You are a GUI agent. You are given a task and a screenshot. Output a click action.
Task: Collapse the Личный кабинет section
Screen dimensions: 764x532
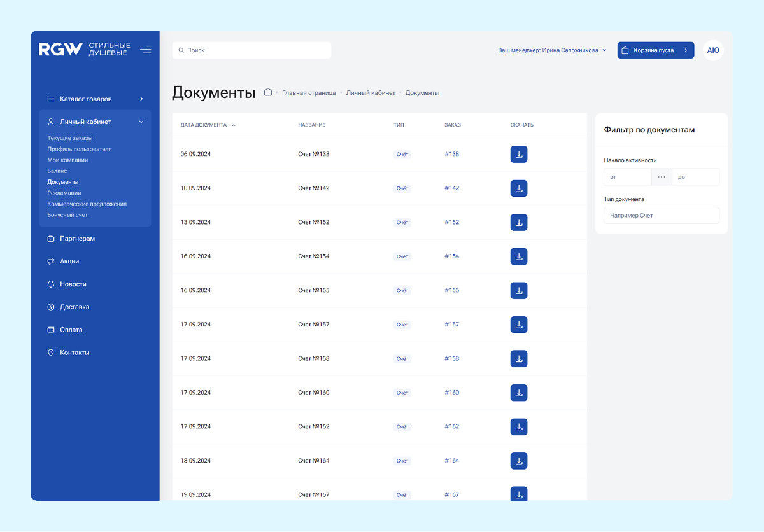(95, 122)
